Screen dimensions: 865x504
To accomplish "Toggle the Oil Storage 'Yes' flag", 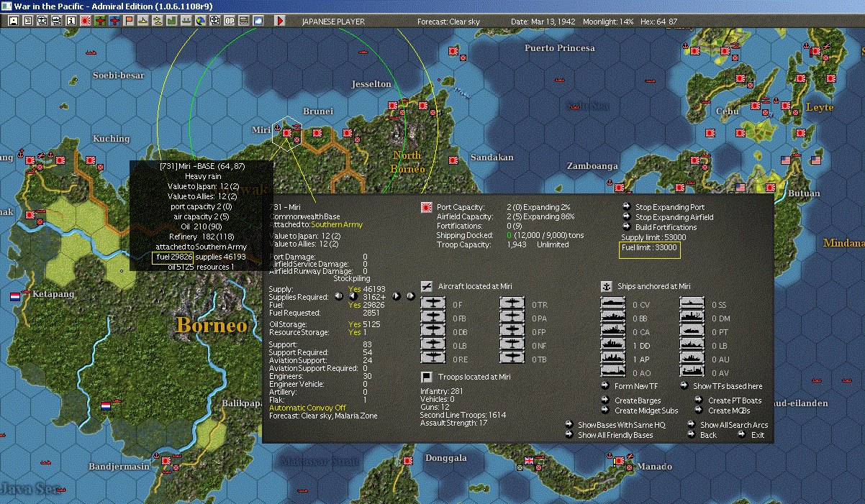I will click(x=354, y=324).
